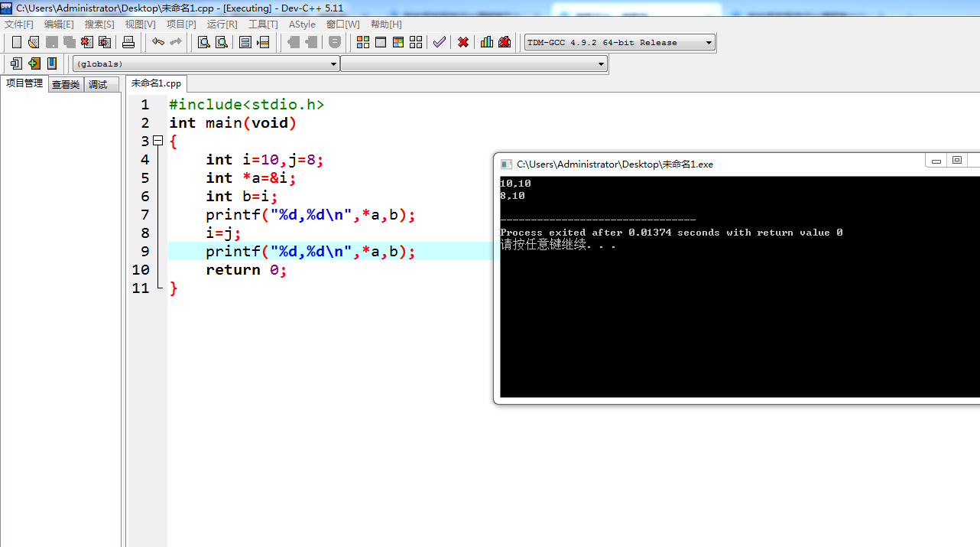Click the Close All files toolbar icon
Viewport: 980px width, 547px height.
click(x=105, y=42)
